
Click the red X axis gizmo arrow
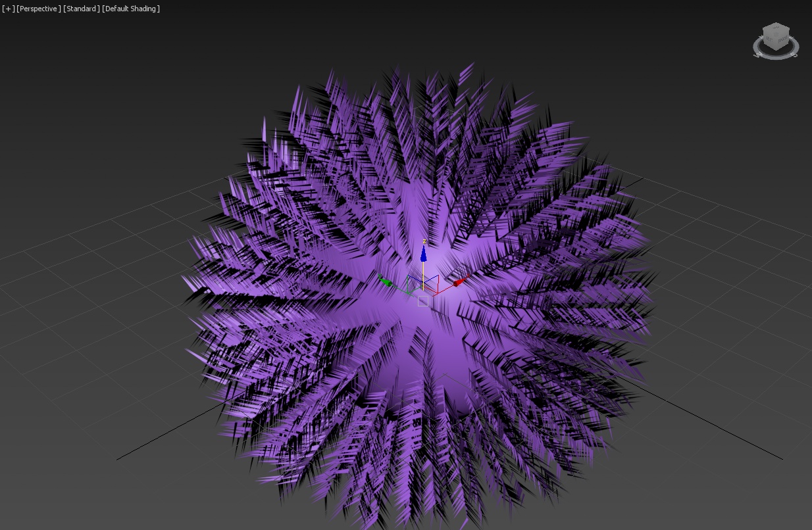pyautogui.click(x=459, y=282)
